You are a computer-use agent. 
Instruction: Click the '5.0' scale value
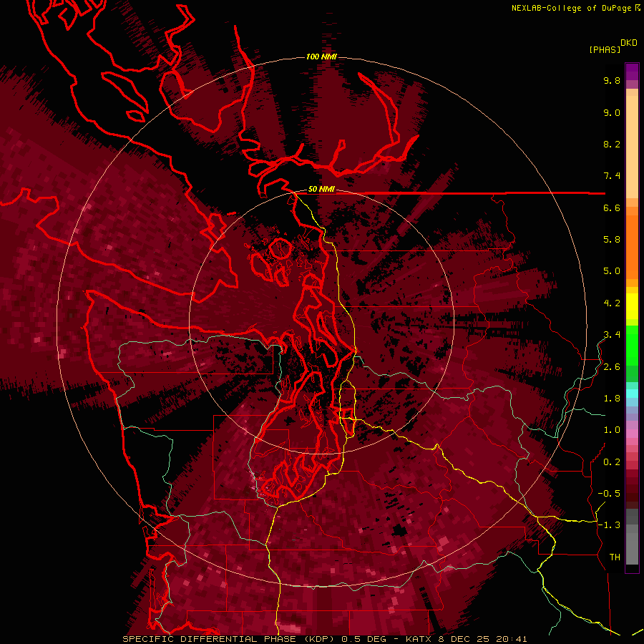click(612, 271)
